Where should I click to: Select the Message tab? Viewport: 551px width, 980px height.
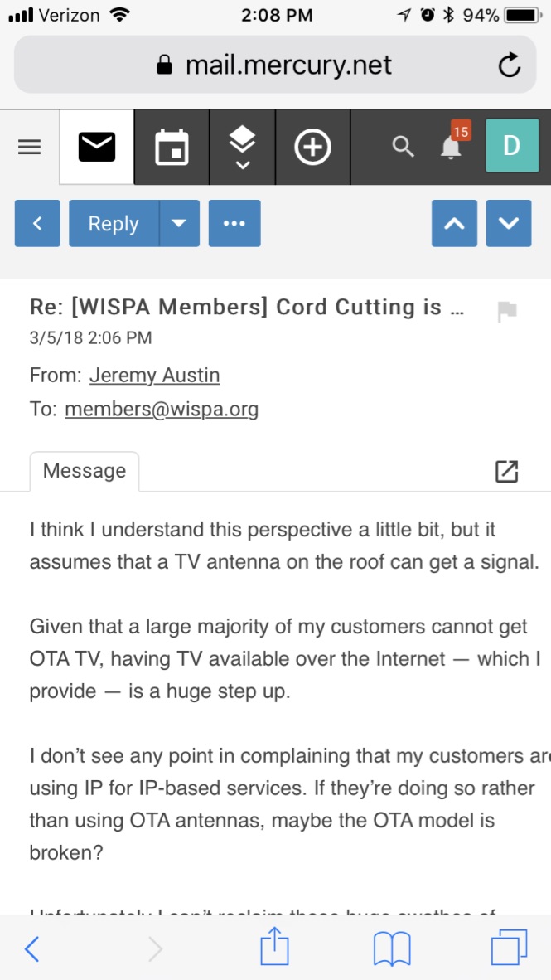85,471
